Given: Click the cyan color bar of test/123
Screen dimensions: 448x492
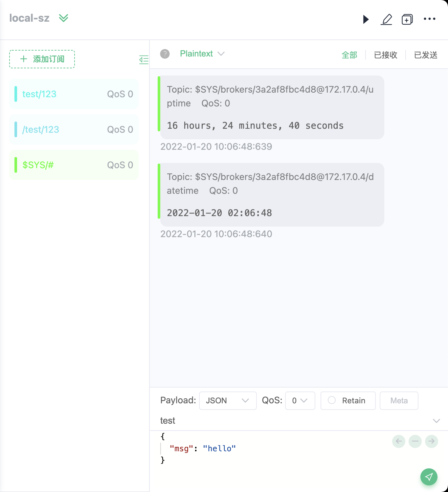Looking at the screenshot, I should click(x=16, y=94).
